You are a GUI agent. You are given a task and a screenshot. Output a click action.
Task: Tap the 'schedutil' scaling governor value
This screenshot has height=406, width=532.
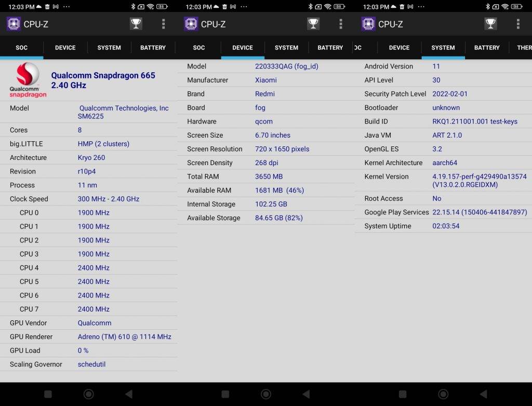(x=91, y=364)
